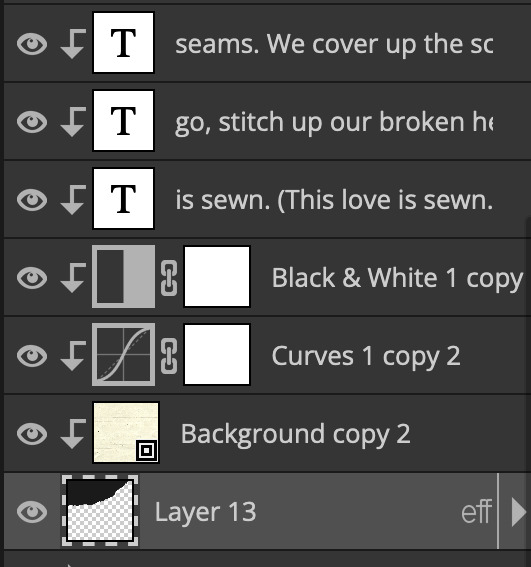Hide the Curves 1 copy 2 layer
The height and width of the screenshot is (567, 531).
(x=32, y=356)
